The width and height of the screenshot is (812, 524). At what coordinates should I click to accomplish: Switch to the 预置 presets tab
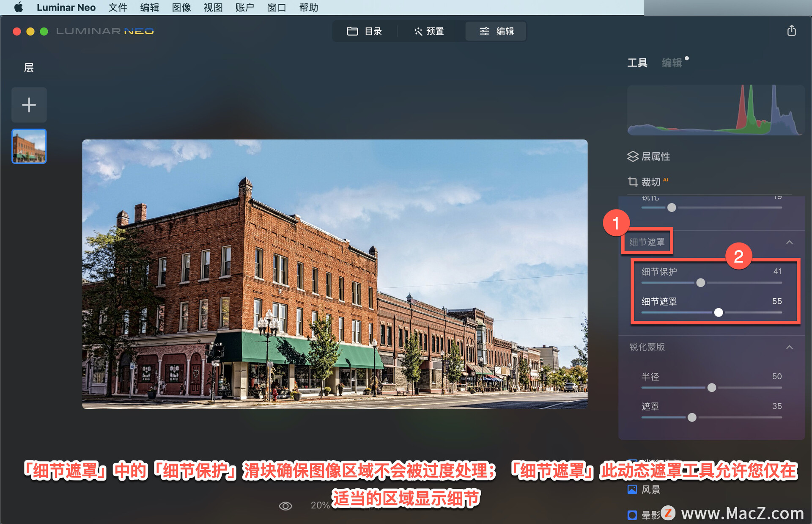click(430, 31)
